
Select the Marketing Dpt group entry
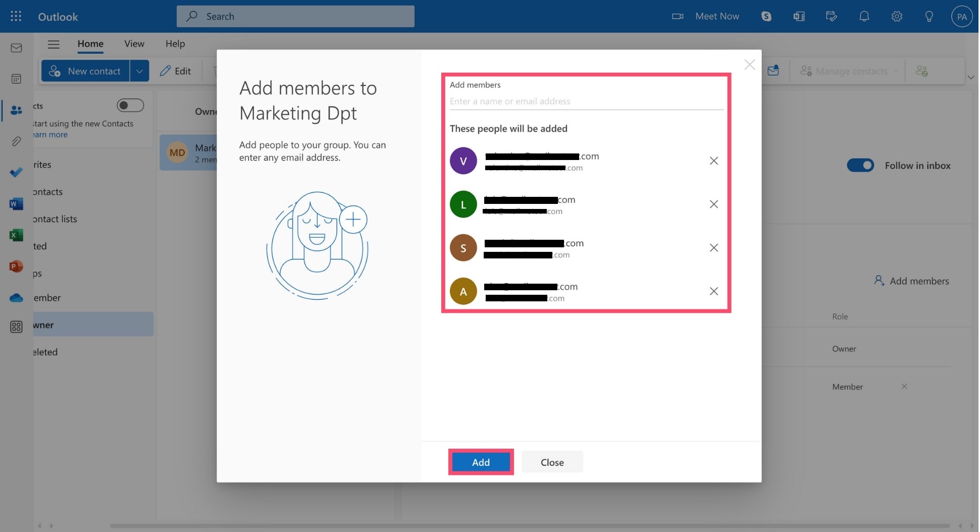[189, 152]
